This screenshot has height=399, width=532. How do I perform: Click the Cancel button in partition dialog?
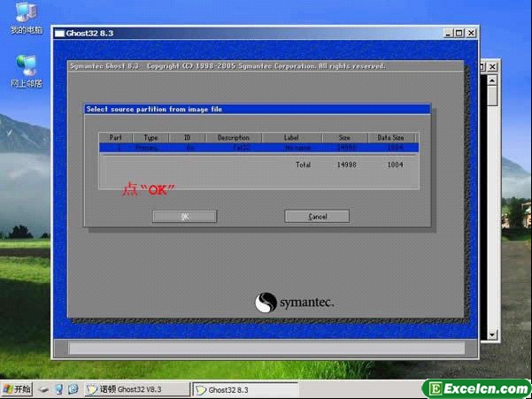pyautogui.click(x=317, y=216)
